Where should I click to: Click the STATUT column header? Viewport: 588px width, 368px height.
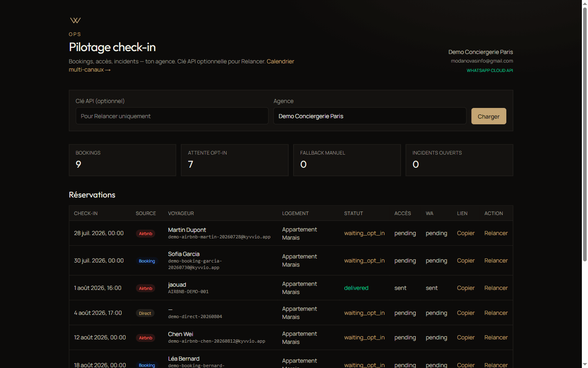tap(354, 213)
